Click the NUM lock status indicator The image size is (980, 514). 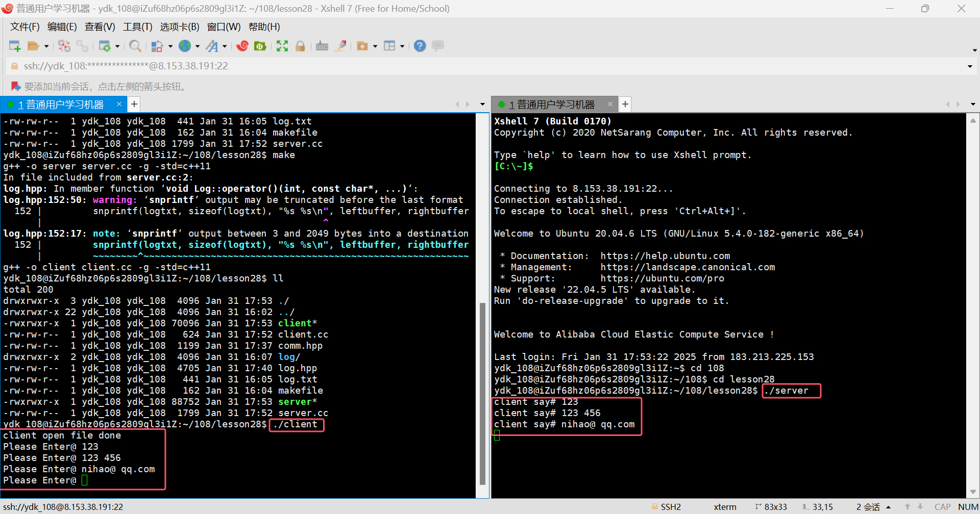[968, 507]
